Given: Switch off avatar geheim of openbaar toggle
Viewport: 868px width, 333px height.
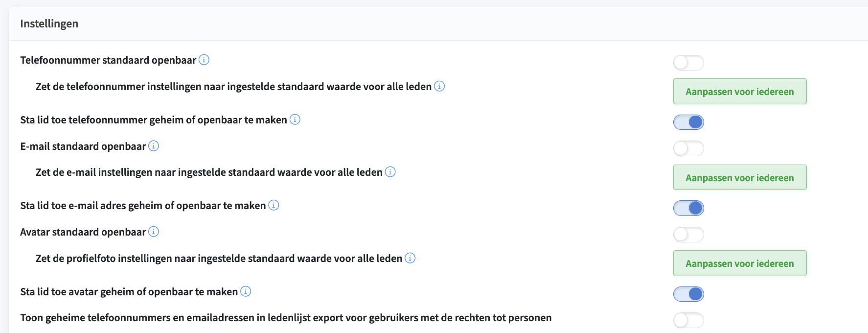Looking at the screenshot, I should click(688, 294).
